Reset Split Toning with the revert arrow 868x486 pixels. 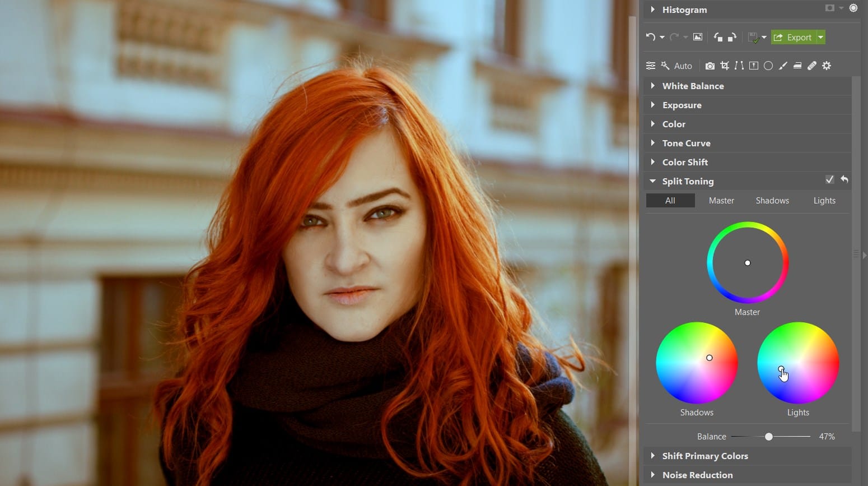[844, 179]
